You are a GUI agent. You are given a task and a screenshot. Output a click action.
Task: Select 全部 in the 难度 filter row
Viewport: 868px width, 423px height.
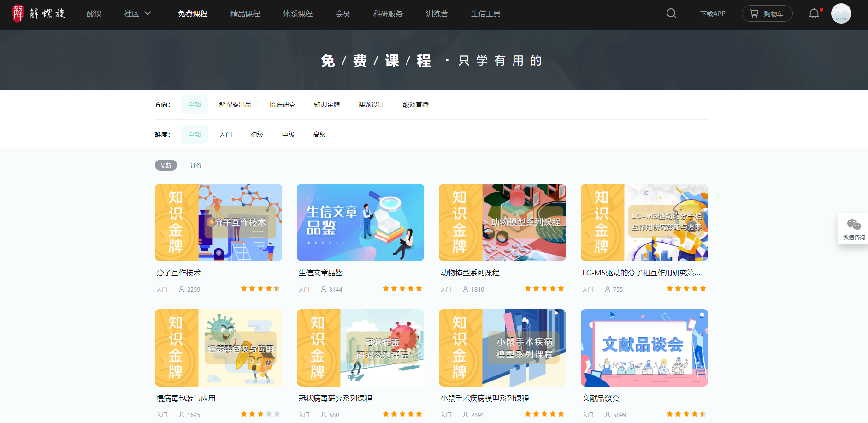tap(195, 135)
